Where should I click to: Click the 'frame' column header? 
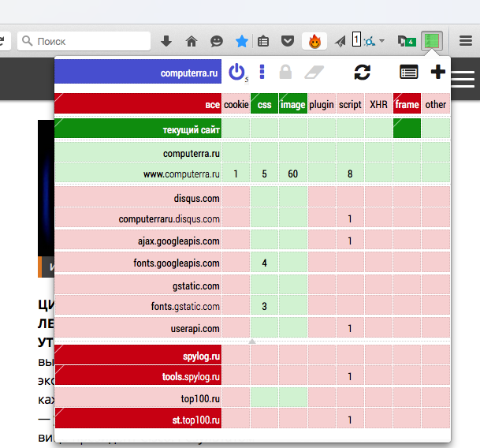(407, 104)
